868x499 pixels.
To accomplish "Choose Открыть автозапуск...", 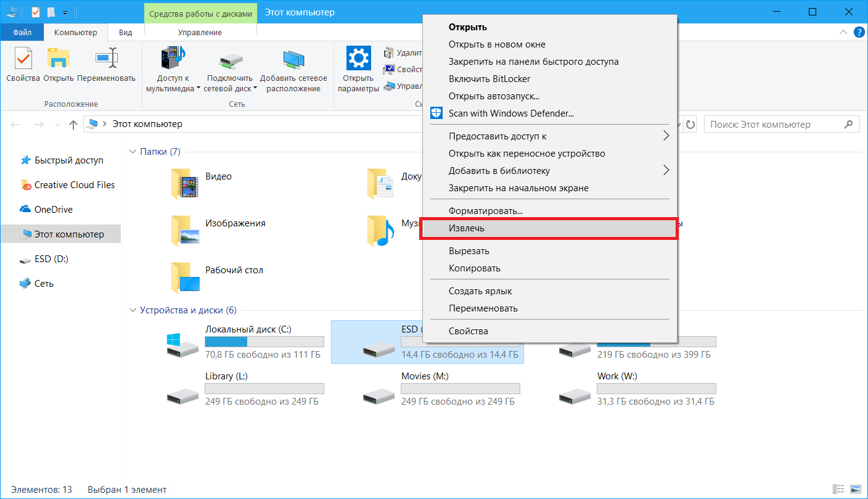I will coord(549,96).
